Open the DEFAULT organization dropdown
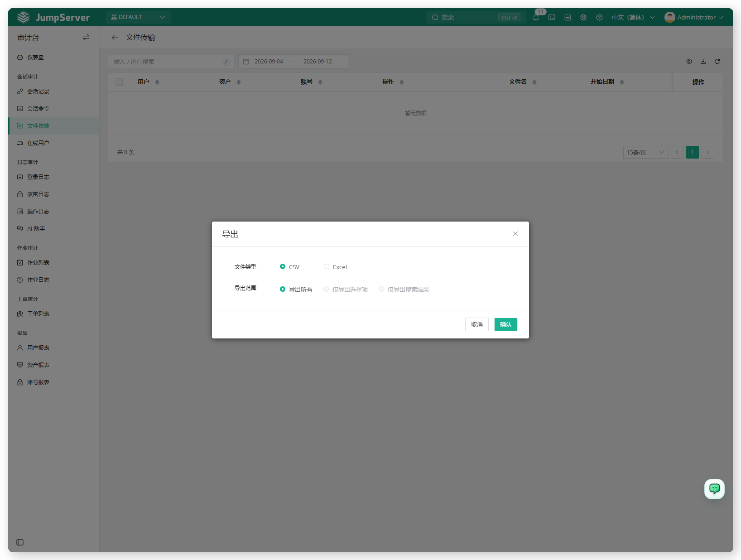This screenshot has width=741, height=560. tap(138, 17)
